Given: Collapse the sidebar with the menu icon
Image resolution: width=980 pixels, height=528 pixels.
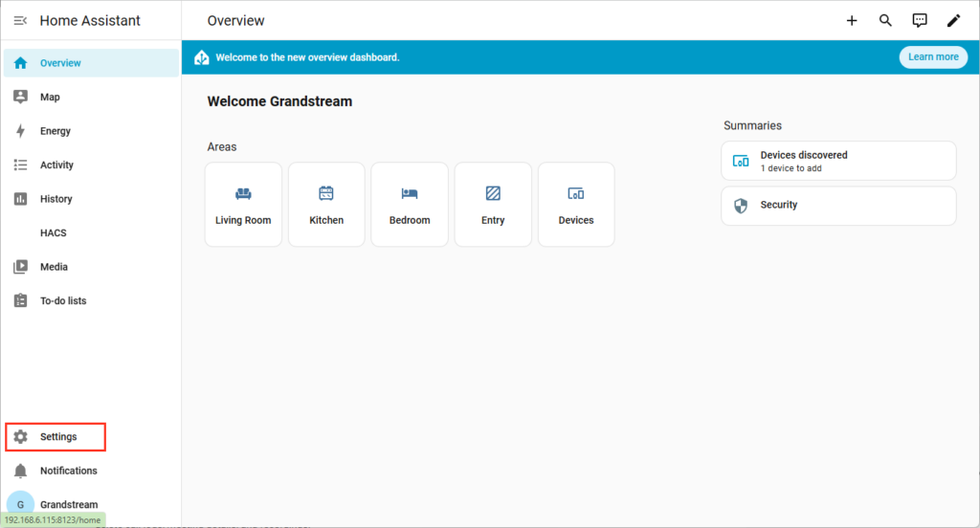Looking at the screenshot, I should point(21,21).
